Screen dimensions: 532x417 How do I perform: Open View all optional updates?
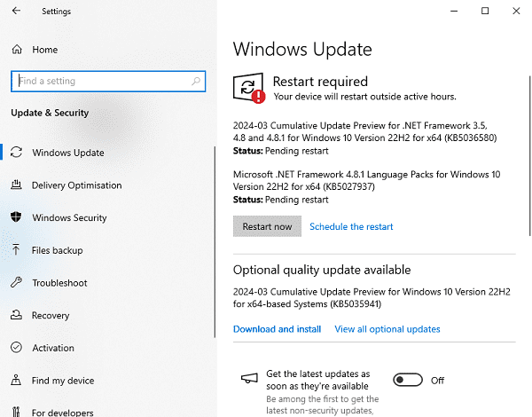387,329
